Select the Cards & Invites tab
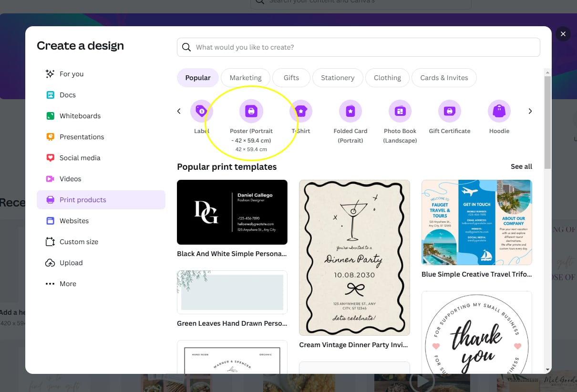Viewport: 577px width, 392px height. click(444, 78)
